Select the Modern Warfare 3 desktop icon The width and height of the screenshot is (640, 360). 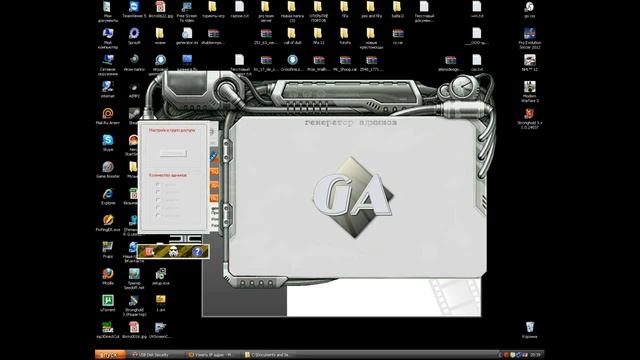pos(530,92)
